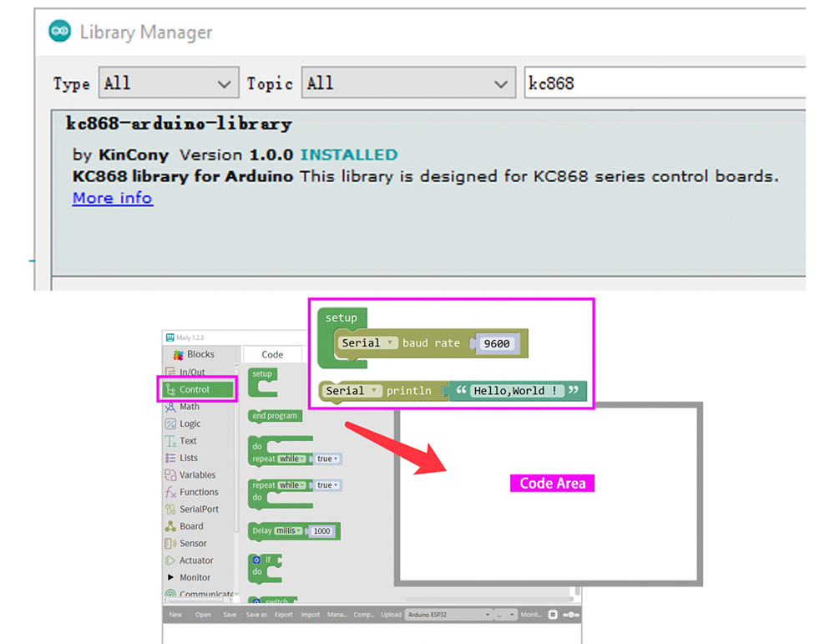Open the millis dropdown in Delay block
Image resolution: width=835 pixels, height=644 pixels.
click(287, 531)
